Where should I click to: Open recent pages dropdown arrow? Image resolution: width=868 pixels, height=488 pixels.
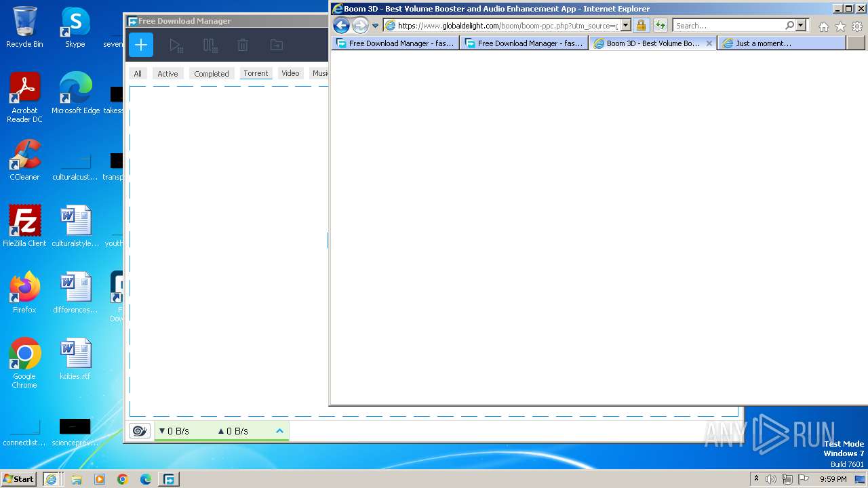pos(375,26)
